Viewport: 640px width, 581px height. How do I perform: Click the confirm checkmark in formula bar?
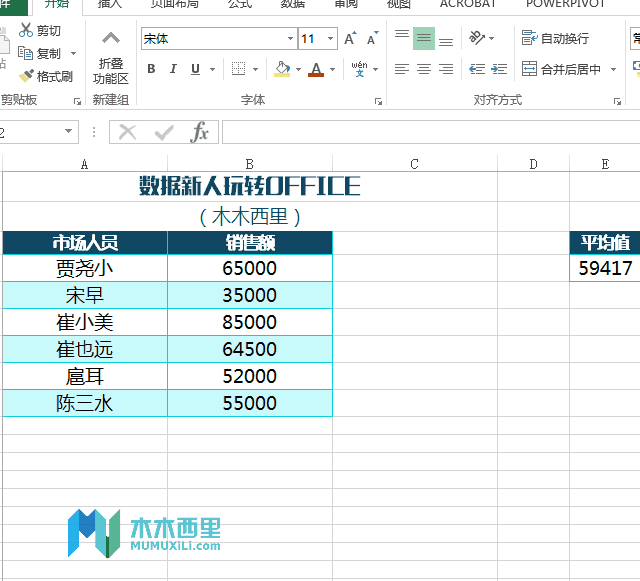164,132
